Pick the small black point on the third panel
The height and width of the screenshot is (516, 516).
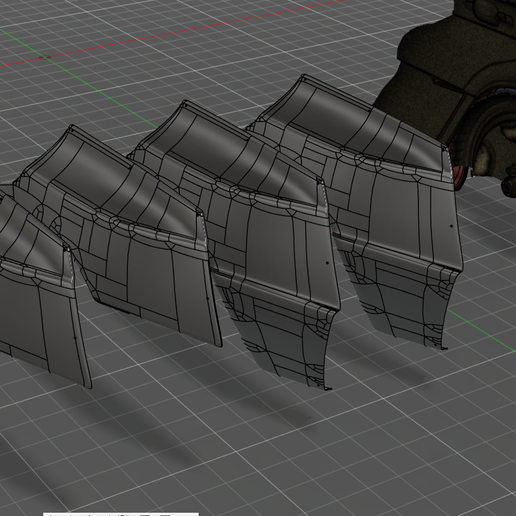tap(327, 263)
